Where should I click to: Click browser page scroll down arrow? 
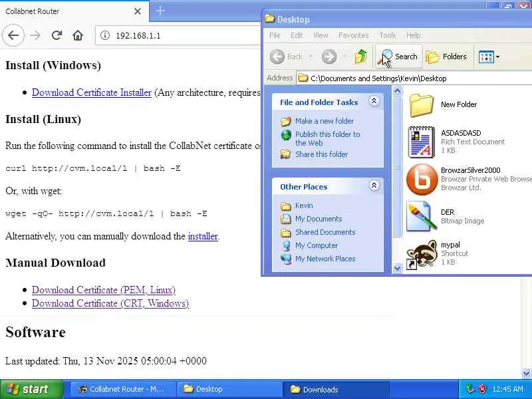coord(526,373)
